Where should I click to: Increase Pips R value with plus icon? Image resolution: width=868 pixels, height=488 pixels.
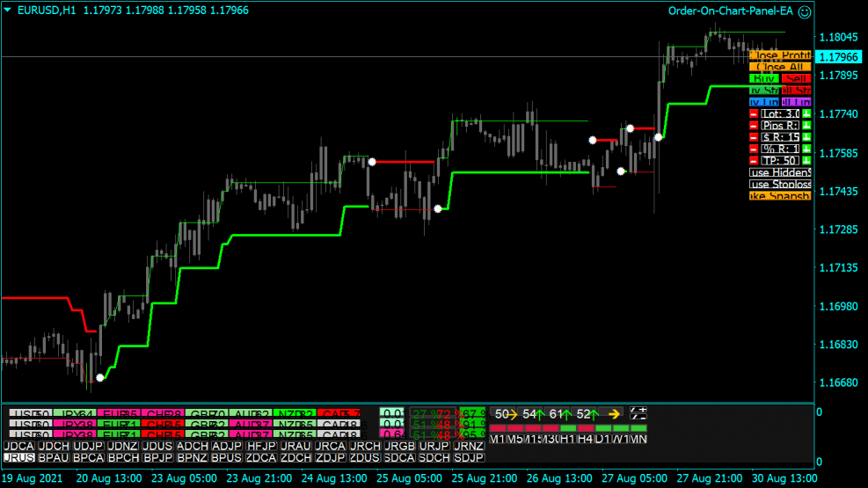tap(807, 125)
